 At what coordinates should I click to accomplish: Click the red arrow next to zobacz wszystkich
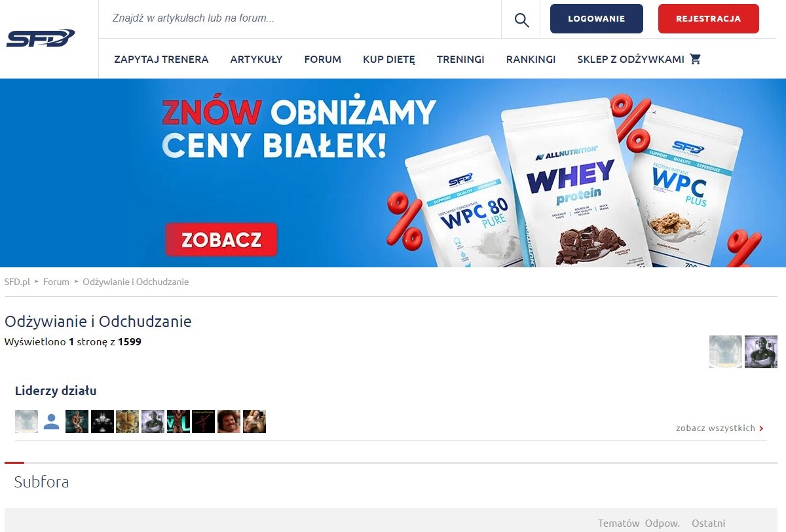tap(761, 428)
